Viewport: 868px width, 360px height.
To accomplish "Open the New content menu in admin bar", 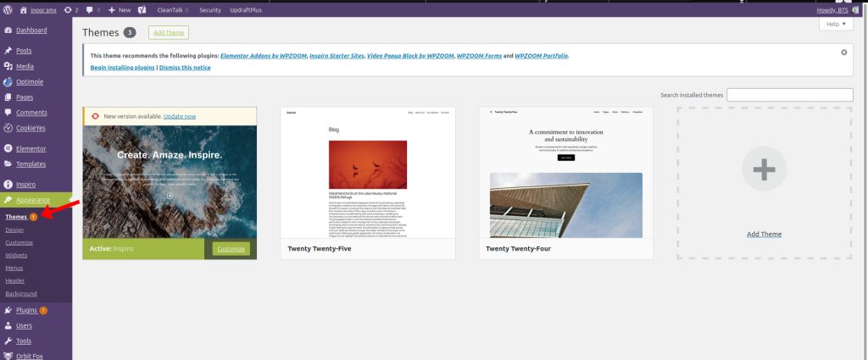I will pyautogui.click(x=120, y=9).
